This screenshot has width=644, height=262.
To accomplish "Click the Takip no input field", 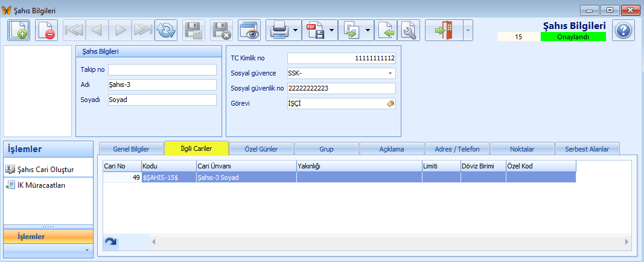I will click(162, 69).
